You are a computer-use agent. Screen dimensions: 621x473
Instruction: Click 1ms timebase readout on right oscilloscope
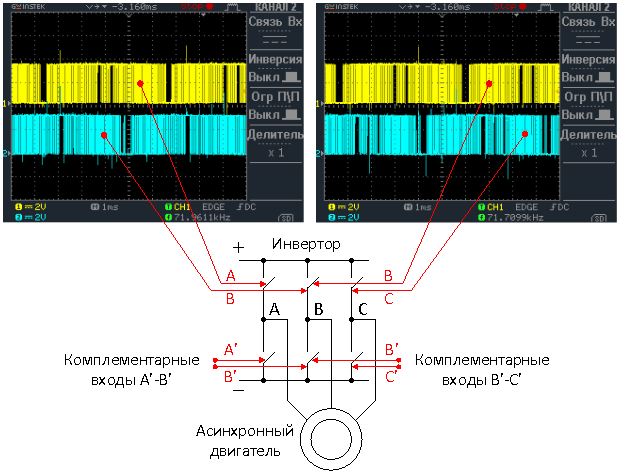tap(418, 207)
